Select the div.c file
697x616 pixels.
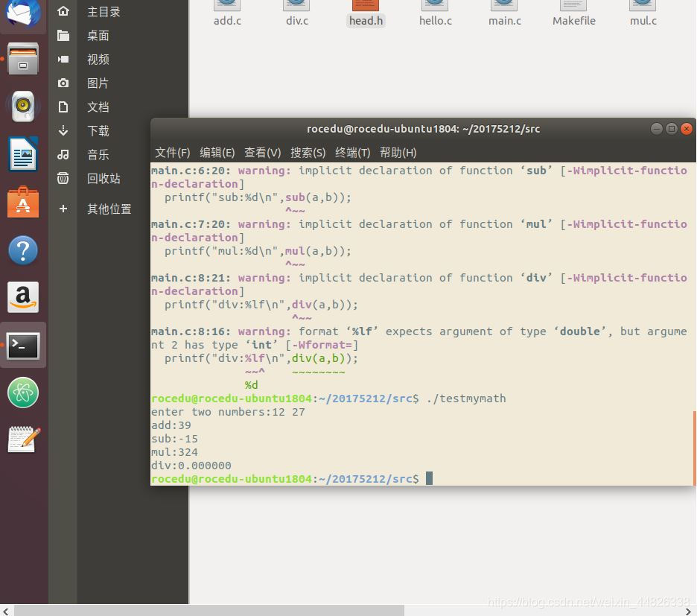click(x=297, y=13)
